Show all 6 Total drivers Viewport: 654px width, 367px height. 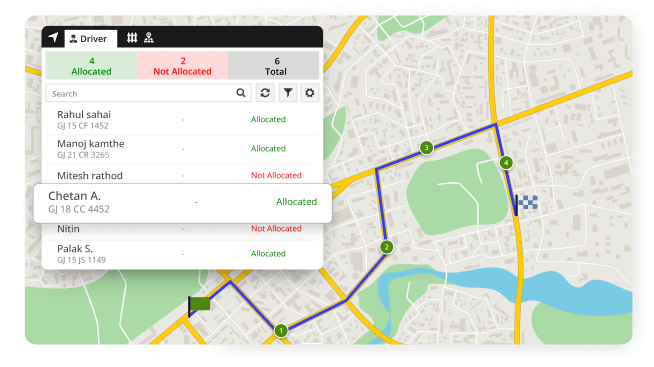(x=274, y=66)
